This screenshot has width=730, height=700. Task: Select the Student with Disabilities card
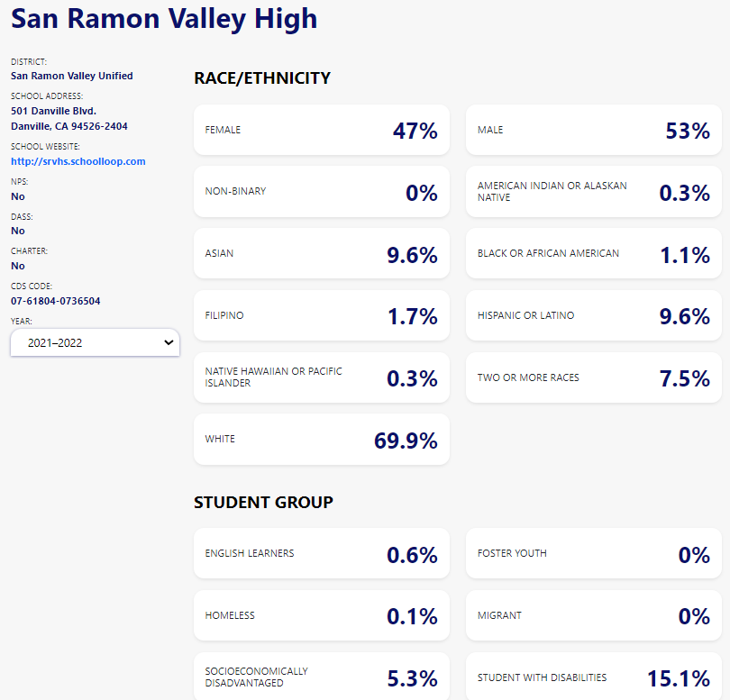tap(593, 677)
